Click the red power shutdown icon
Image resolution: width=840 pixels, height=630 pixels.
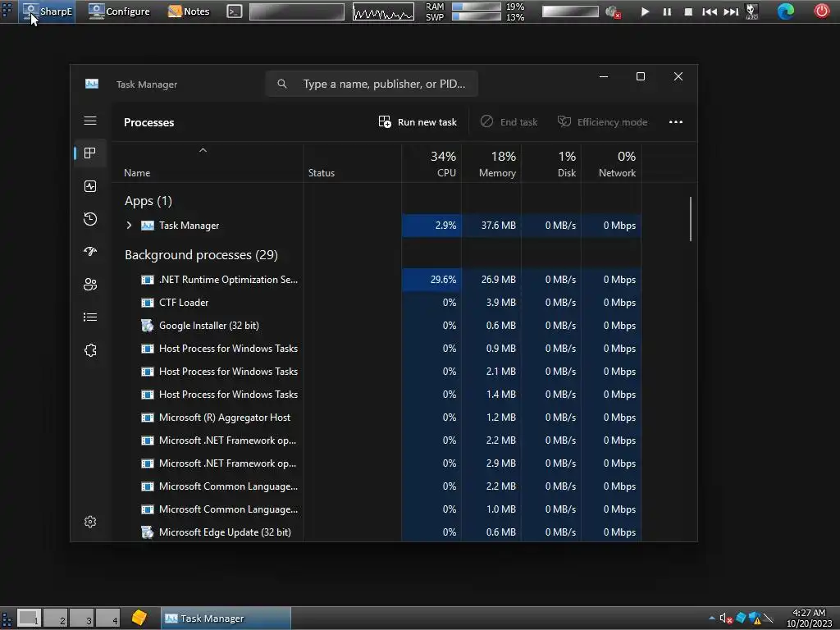point(821,11)
